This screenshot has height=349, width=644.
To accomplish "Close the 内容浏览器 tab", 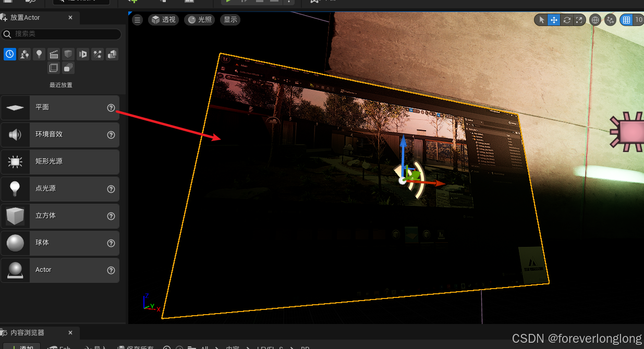I will [71, 333].
